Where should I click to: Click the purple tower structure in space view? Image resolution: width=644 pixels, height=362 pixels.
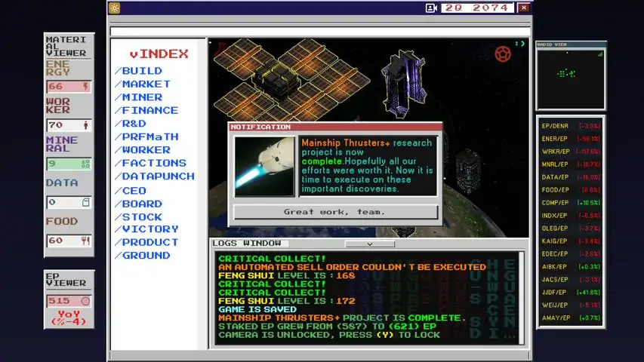click(x=403, y=83)
